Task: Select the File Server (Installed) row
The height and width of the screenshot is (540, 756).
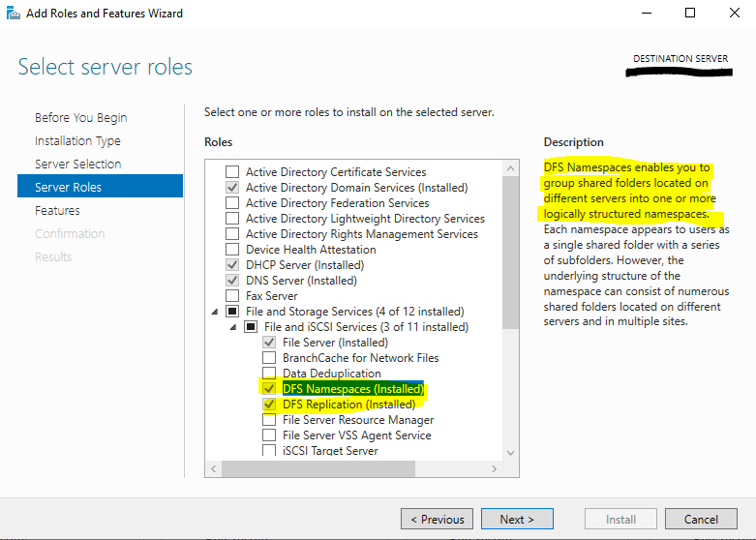Action: coord(335,343)
